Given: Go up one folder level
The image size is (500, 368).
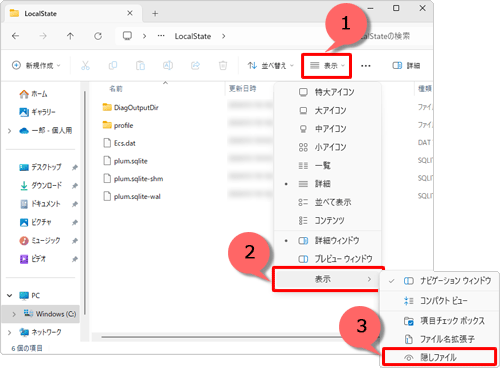Looking at the screenshot, I should click(x=70, y=36).
